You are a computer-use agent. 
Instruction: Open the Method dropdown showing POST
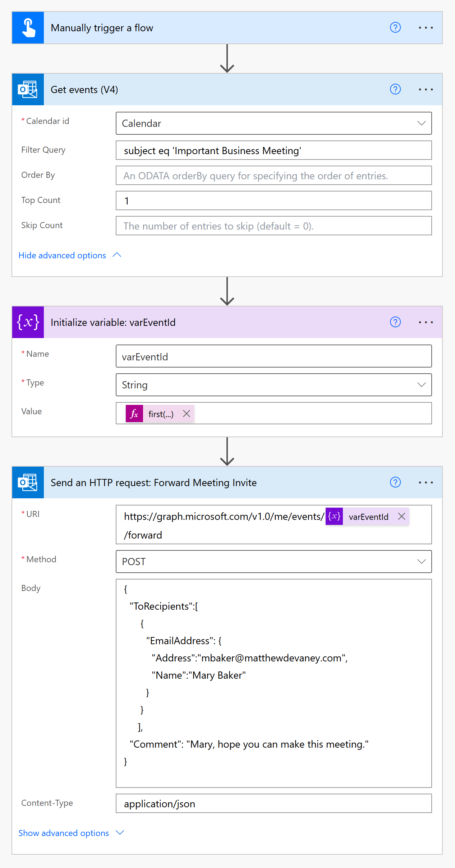coord(421,562)
